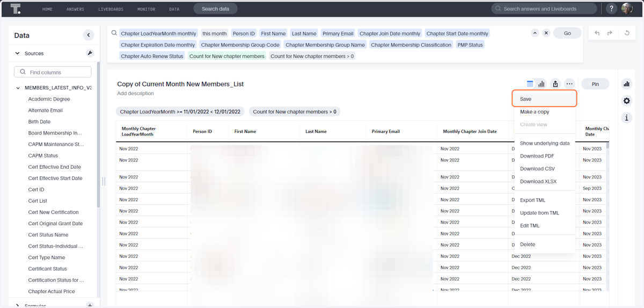Click the Pin button
This screenshot has width=644, height=308.
point(595,84)
